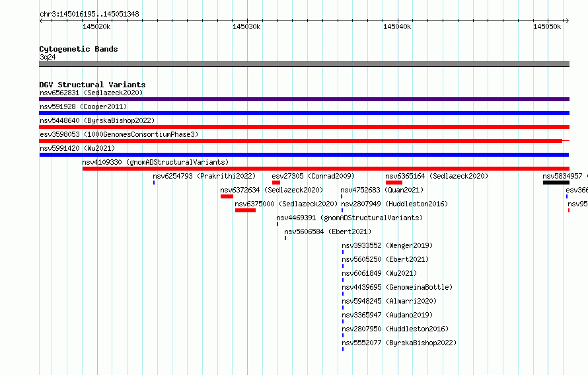Select the blue bar under nsv591928
Screen dimensions: 588x375
click(304, 113)
